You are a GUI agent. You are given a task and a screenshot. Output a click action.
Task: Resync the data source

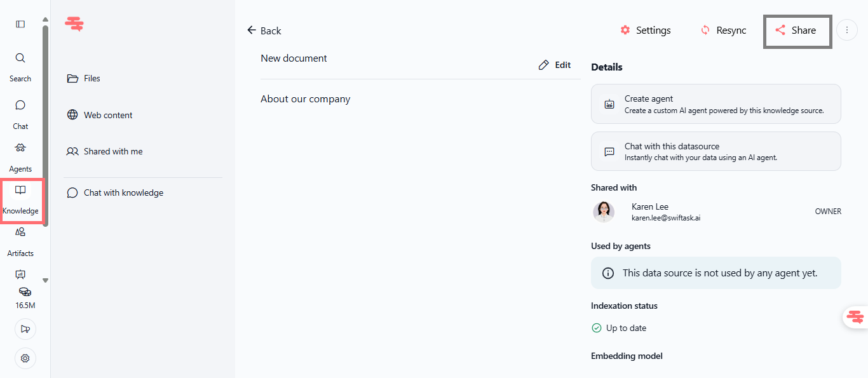723,30
